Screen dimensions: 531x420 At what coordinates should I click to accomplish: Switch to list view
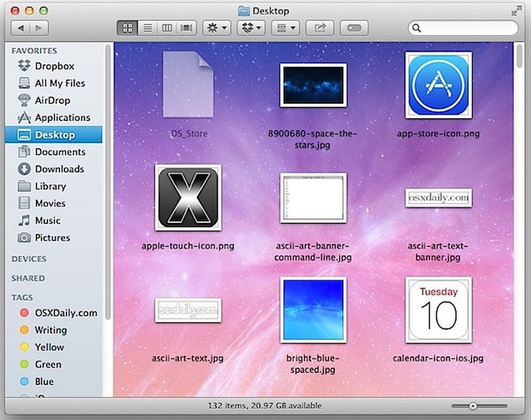point(148,28)
